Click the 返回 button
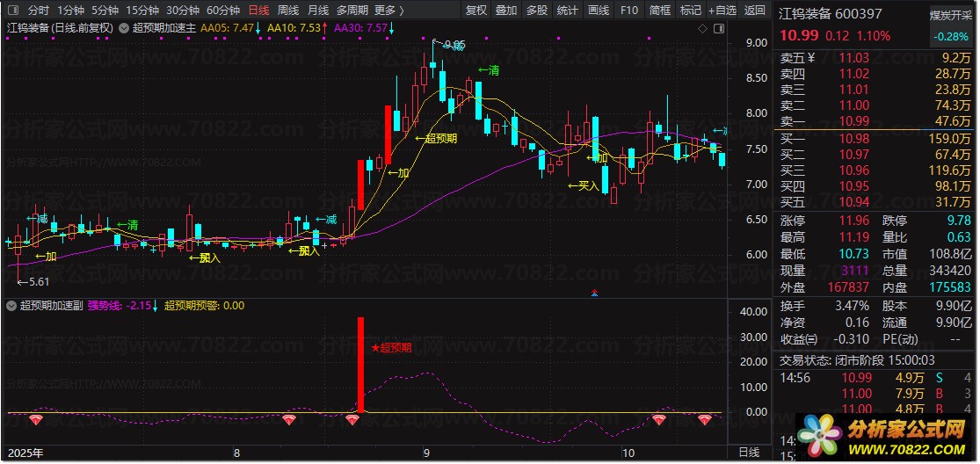 pyautogui.click(x=754, y=10)
